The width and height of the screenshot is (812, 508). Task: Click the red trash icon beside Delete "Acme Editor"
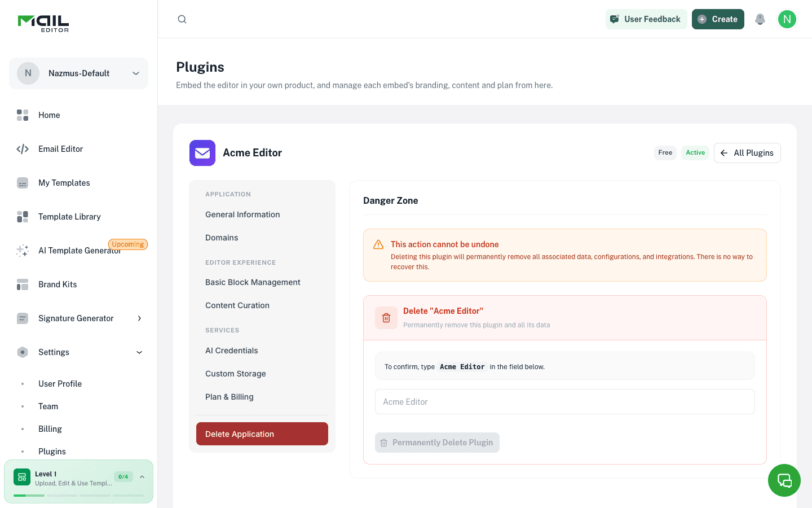[x=386, y=318]
